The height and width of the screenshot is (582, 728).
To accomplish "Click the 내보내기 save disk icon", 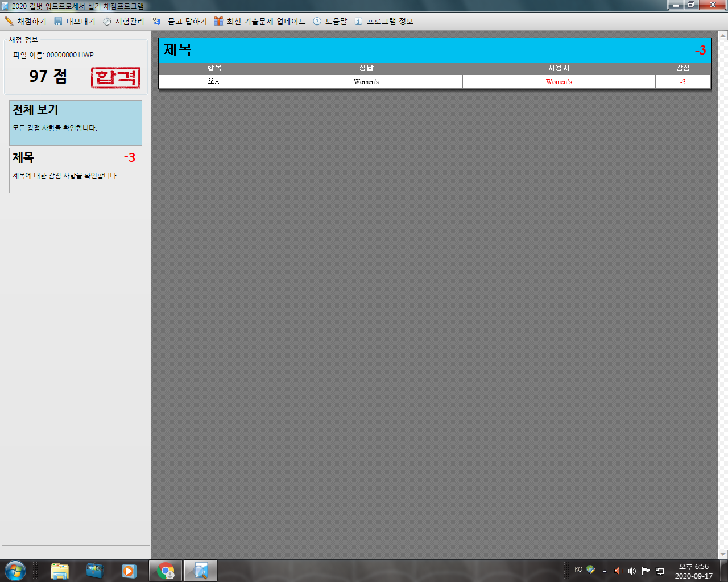I will pos(58,21).
